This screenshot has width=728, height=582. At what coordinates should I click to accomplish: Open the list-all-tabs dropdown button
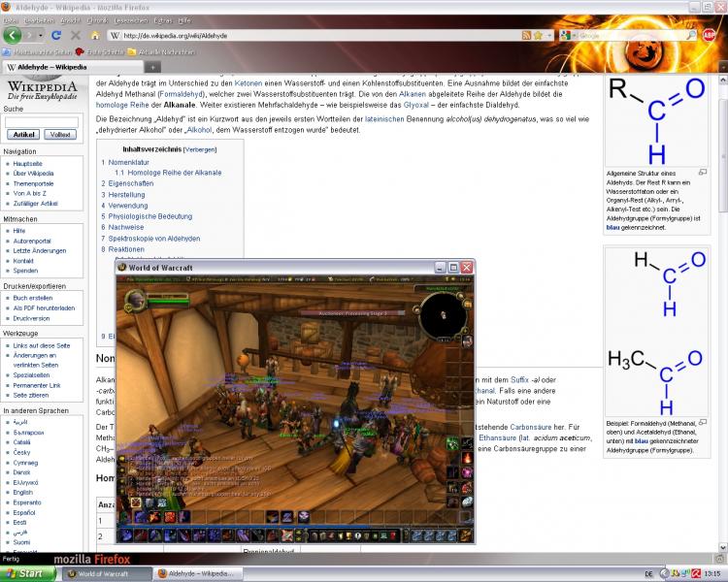722,67
